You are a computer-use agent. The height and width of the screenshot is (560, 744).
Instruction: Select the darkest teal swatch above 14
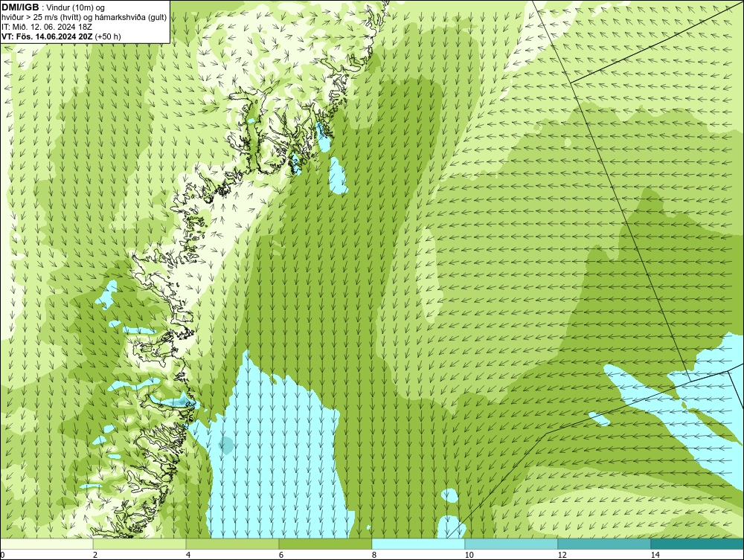(698, 544)
